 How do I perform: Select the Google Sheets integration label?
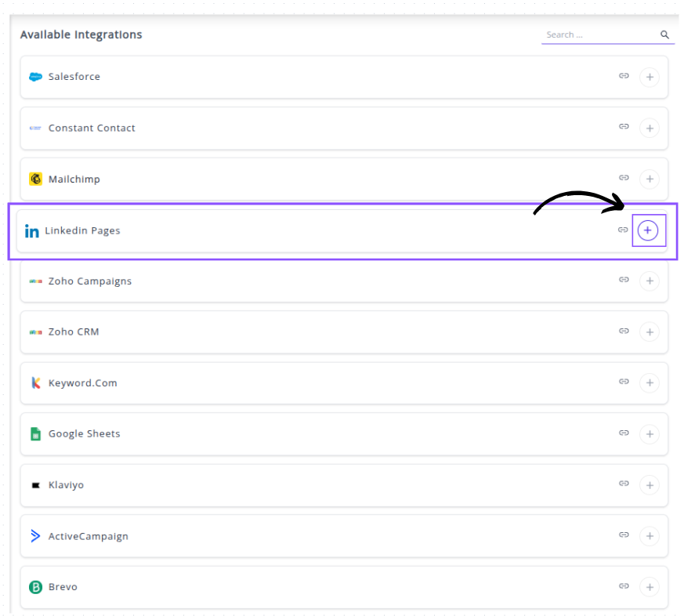coord(84,433)
